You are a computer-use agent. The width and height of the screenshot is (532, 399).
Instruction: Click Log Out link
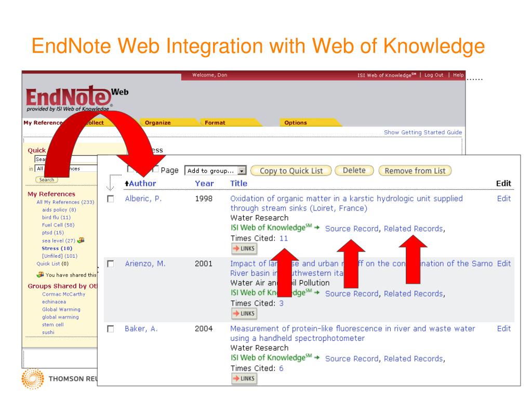point(434,75)
